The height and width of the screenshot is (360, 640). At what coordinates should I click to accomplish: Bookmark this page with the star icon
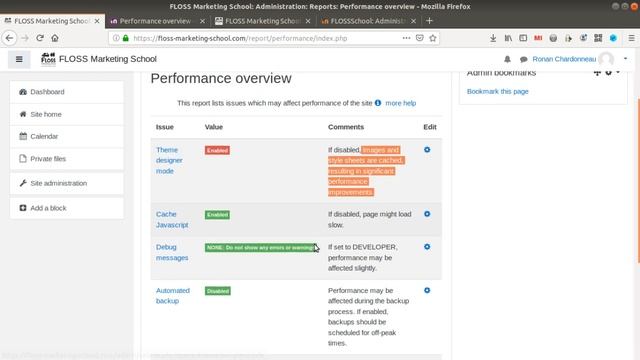click(433, 38)
